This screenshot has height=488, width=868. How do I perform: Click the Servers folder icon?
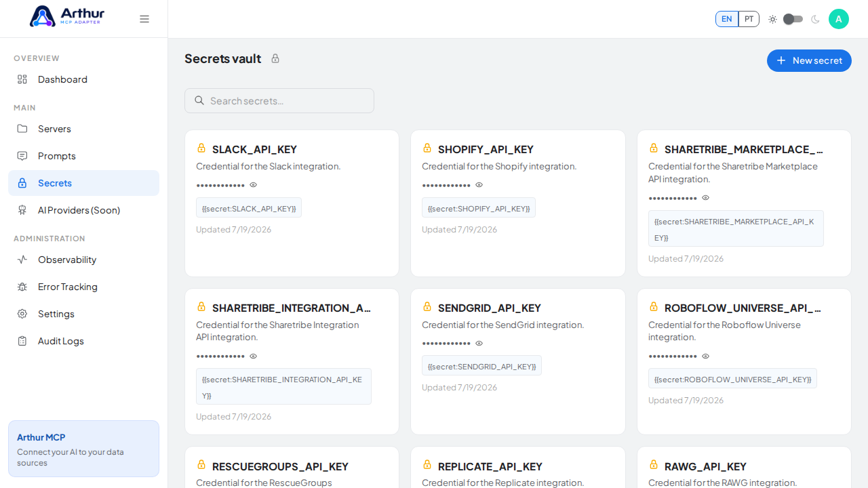(22, 129)
